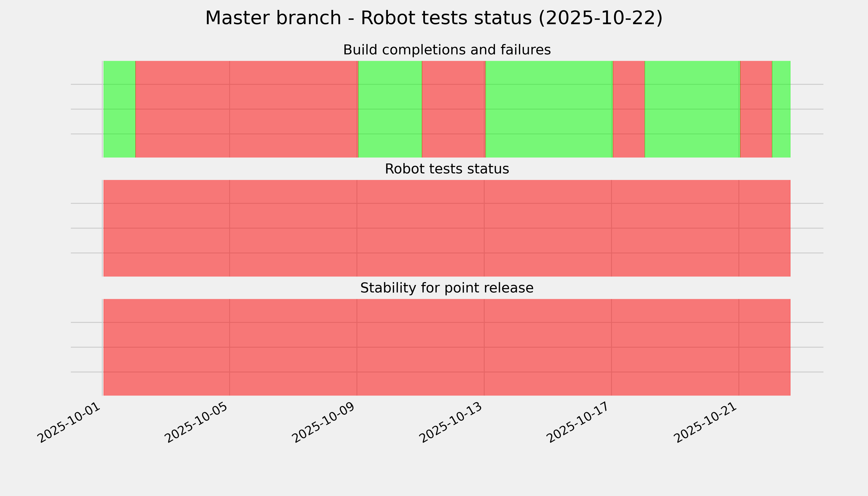
Task: Click the "Build completions and failures" subplot title
Action: pyautogui.click(x=447, y=50)
